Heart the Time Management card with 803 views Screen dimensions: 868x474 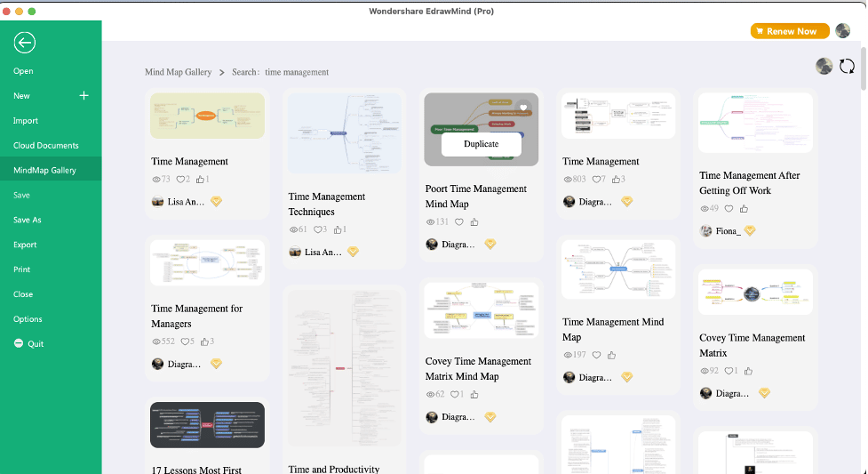point(595,179)
